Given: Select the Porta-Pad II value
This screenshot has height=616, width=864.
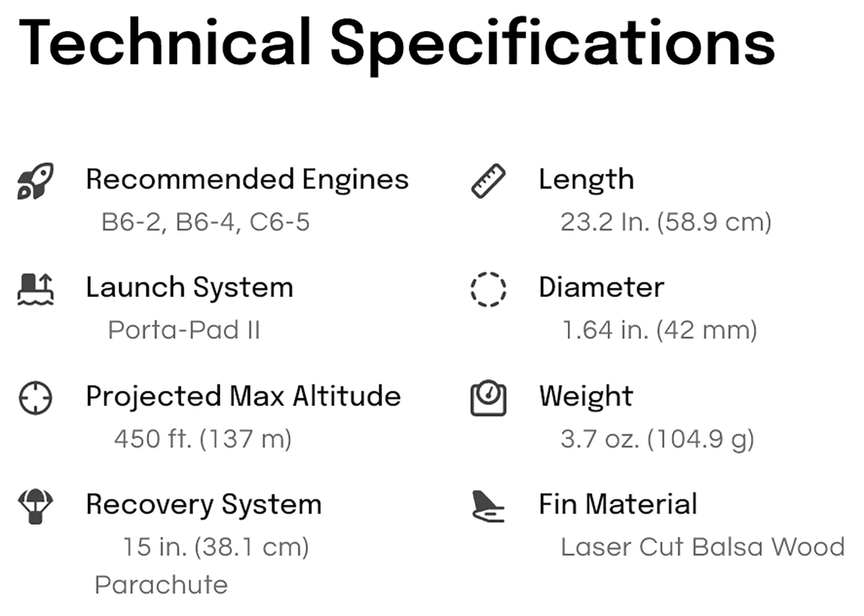Looking at the screenshot, I should click(x=184, y=330).
